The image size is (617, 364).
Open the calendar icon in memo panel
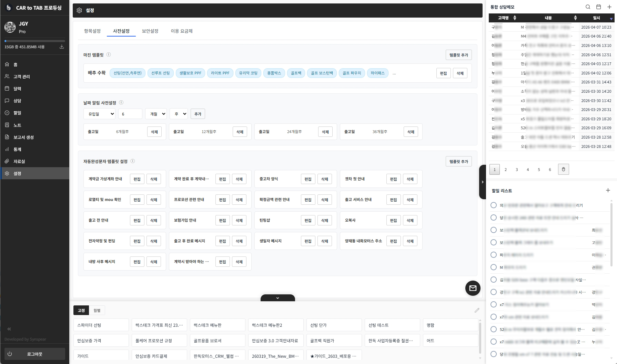[599, 7]
